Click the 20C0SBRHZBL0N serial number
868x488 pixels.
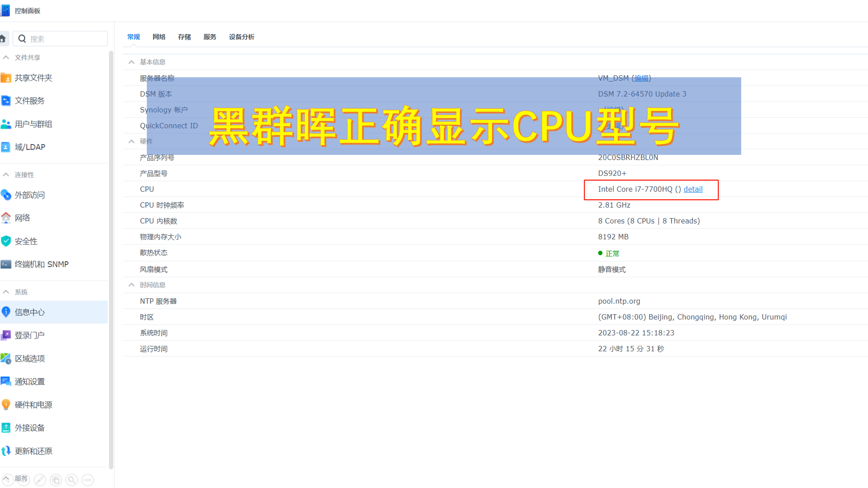(628, 158)
